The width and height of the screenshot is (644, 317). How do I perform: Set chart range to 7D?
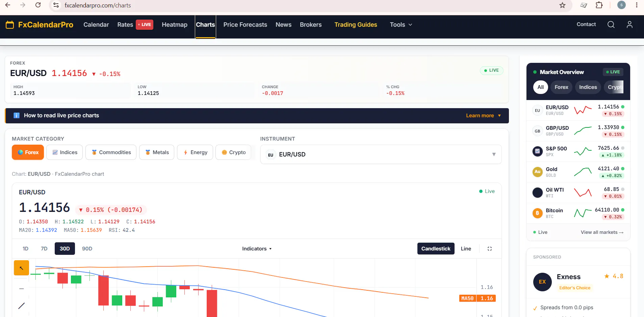44,249
